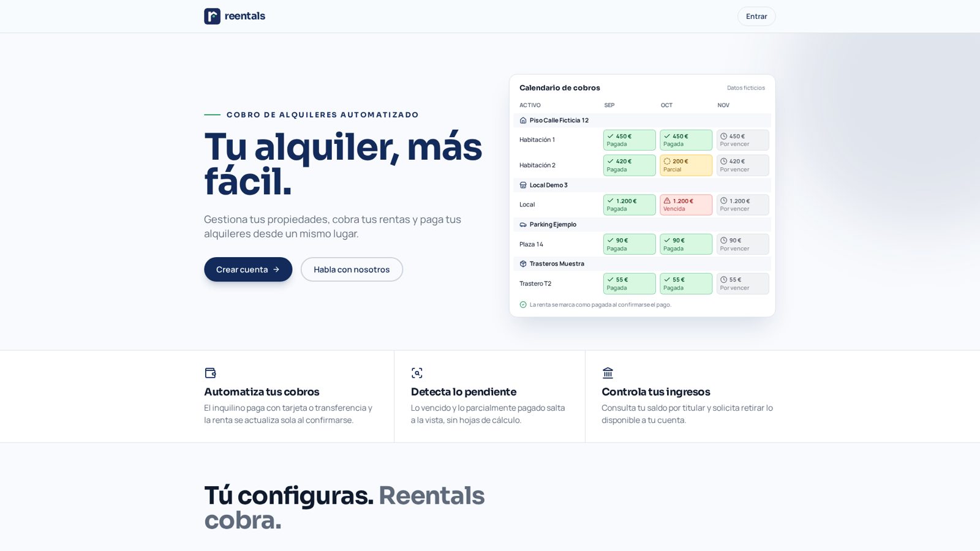The image size is (980, 551).
Task: Click the ACTIVO column header
Action: coord(530,105)
